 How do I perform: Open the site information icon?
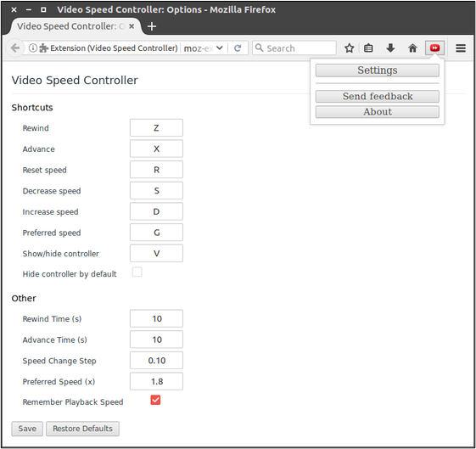coord(33,48)
